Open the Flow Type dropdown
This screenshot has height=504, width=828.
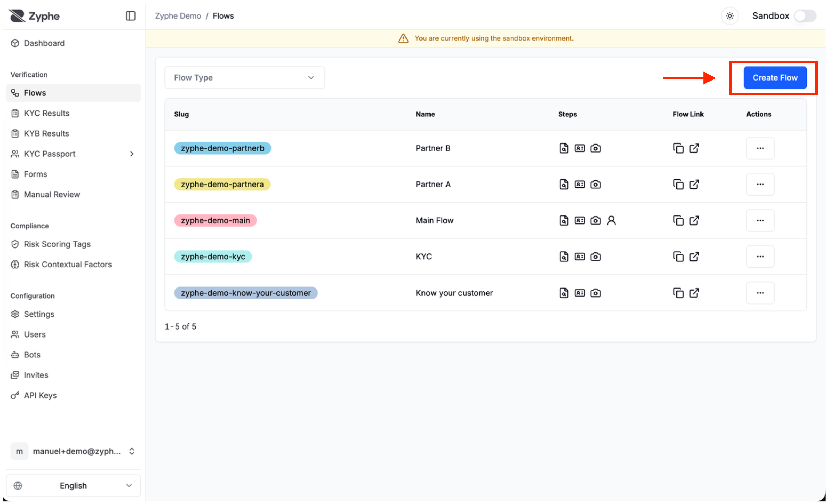[x=244, y=78]
